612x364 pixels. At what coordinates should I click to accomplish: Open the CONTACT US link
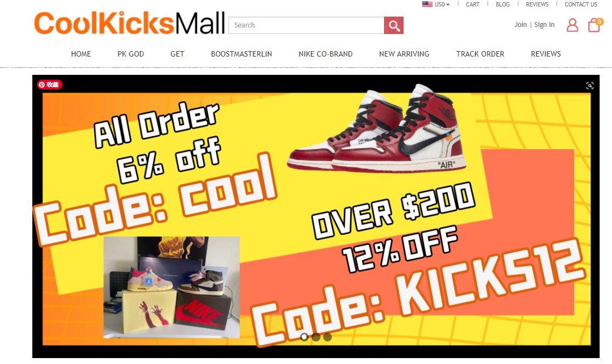tap(581, 4)
